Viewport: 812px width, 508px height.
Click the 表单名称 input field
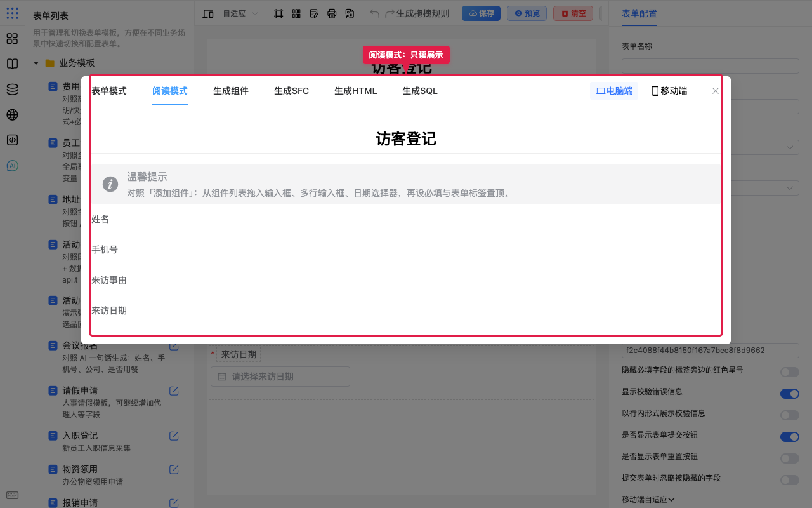pos(710,66)
